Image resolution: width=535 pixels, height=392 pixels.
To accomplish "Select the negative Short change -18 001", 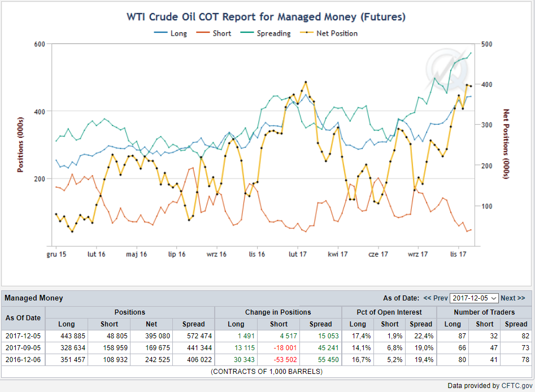I will click(285, 348).
